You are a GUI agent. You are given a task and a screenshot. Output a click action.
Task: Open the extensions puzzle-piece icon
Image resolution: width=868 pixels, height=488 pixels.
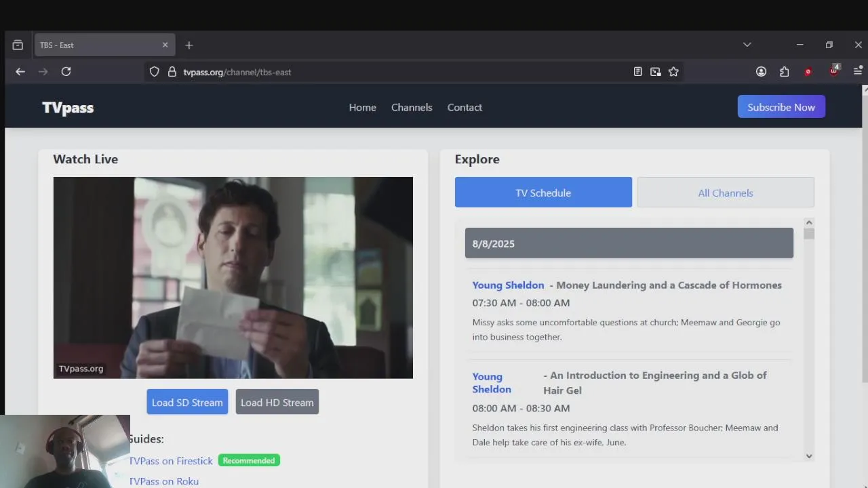pos(784,71)
